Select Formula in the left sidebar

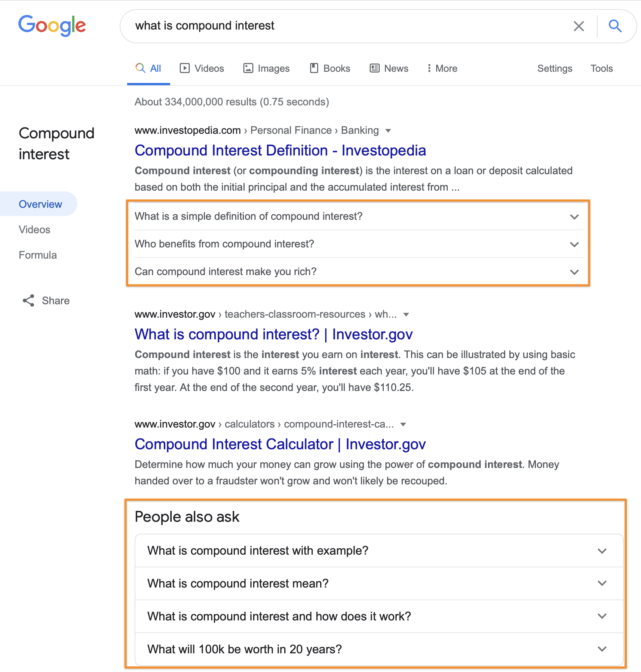(x=37, y=255)
